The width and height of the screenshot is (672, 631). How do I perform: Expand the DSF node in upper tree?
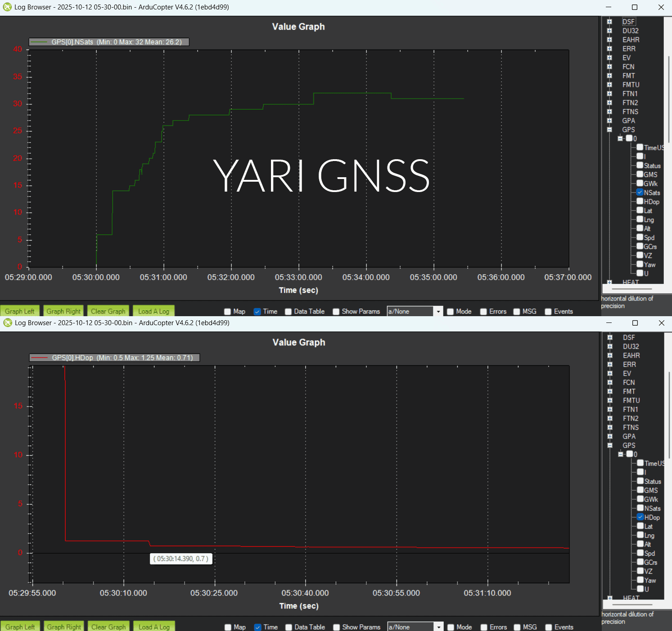609,22
